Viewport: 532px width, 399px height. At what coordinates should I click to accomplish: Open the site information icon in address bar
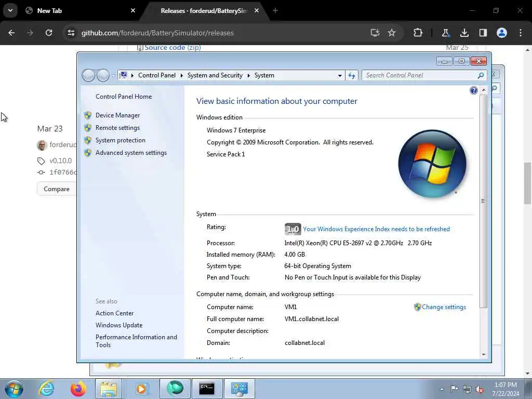coord(71,33)
